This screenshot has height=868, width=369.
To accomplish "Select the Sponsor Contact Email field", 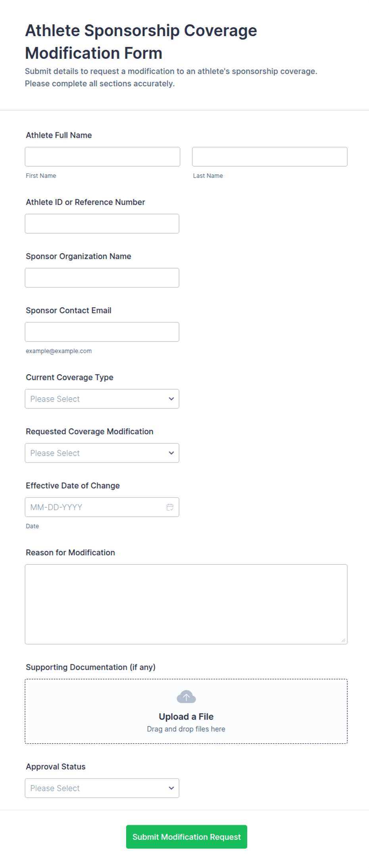I will pyautogui.click(x=102, y=332).
